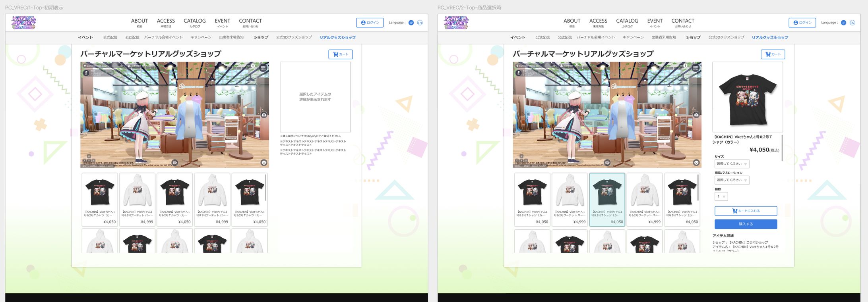Open EVENT menu in right mockup
The width and height of the screenshot is (868, 302).
click(655, 23)
